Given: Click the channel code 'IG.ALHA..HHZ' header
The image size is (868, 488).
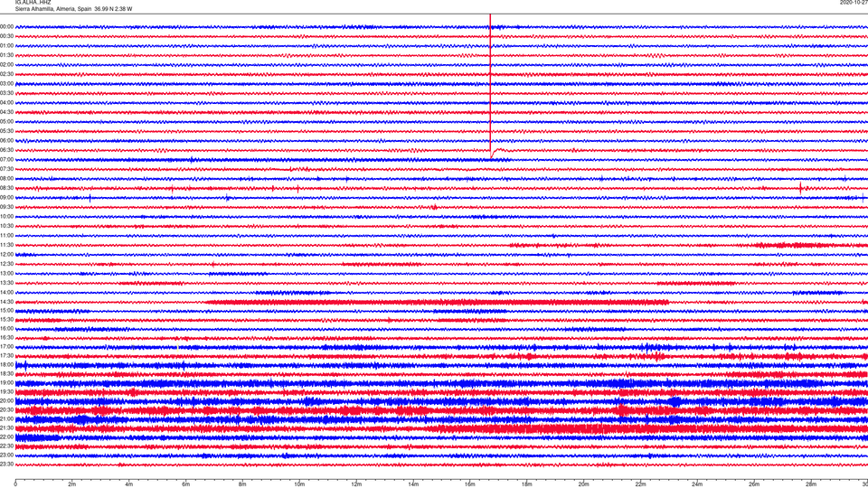Looking at the screenshot, I should (33, 3).
